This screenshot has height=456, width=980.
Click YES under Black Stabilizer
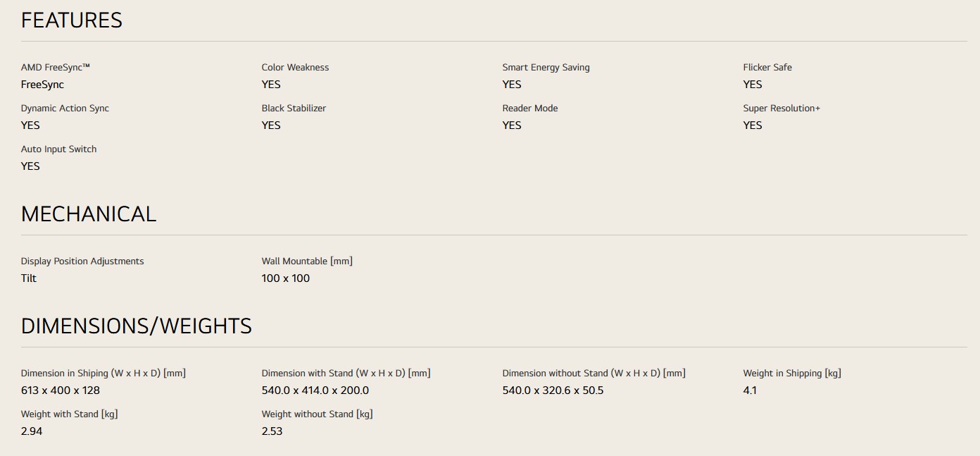271,125
